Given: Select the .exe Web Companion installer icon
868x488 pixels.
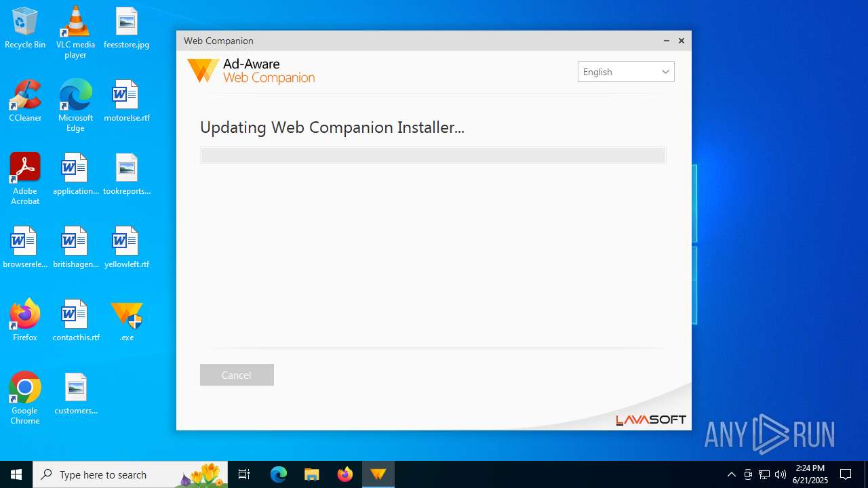Looking at the screenshot, I should click(127, 321).
